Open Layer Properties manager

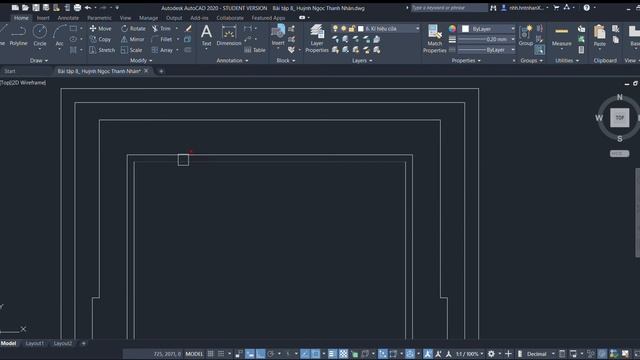point(317,38)
